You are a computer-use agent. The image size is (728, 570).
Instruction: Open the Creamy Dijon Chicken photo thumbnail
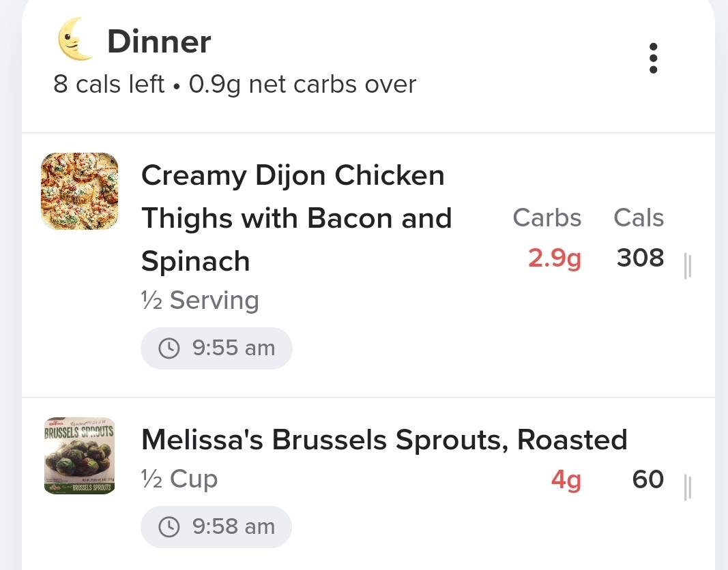[79, 191]
